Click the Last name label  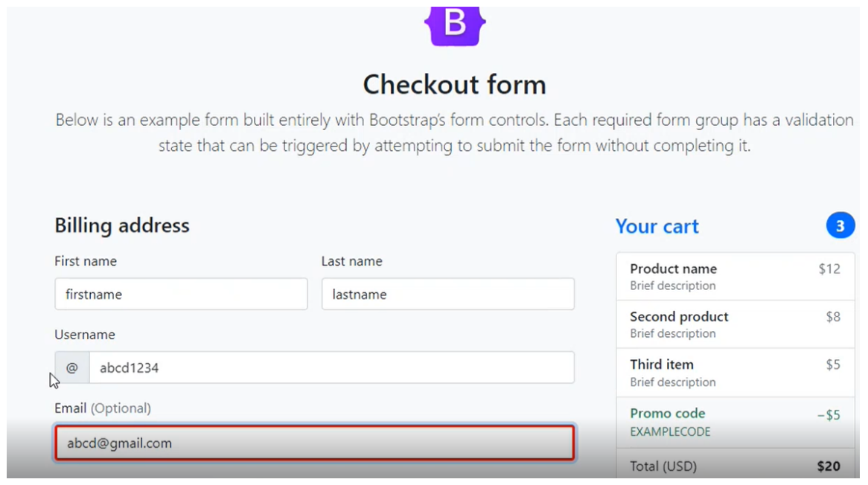(x=351, y=261)
